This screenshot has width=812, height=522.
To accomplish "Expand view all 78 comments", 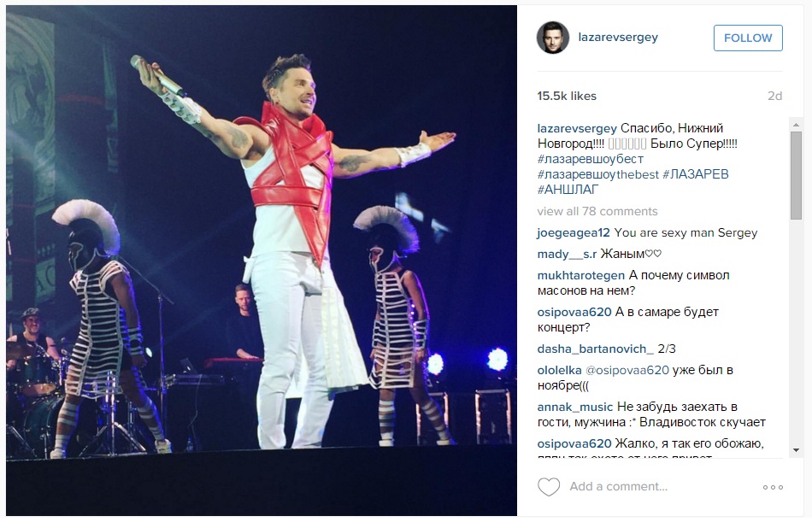I will click(597, 211).
